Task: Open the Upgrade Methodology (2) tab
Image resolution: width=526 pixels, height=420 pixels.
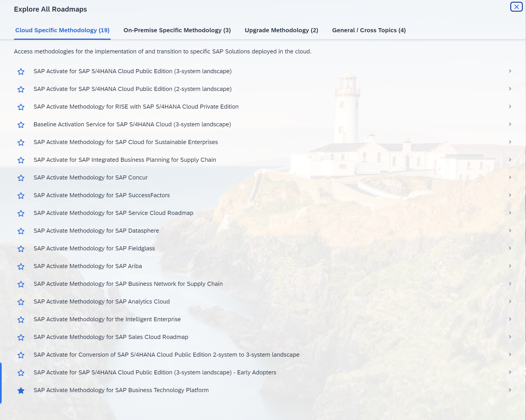Action: pos(281,30)
